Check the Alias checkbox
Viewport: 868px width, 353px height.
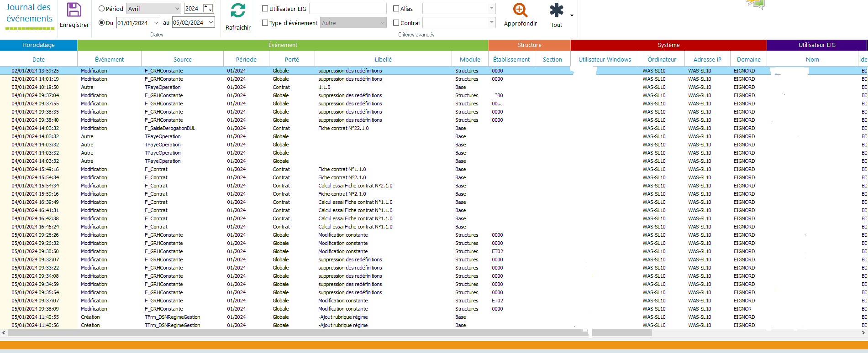click(x=396, y=9)
